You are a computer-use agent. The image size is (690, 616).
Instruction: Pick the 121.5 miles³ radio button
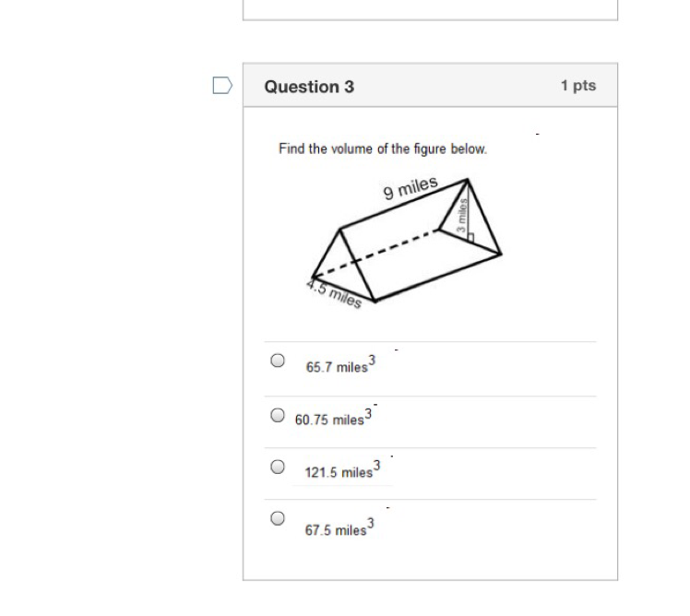[x=278, y=467]
